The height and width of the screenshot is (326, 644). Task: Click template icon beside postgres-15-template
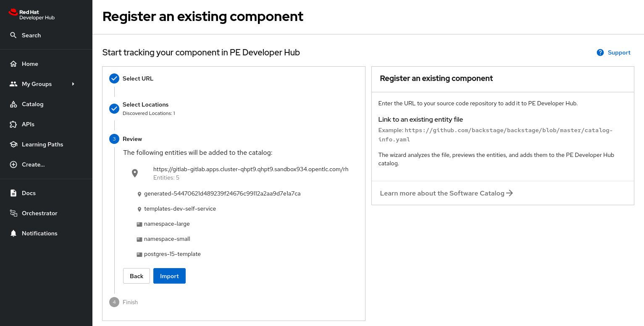(x=139, y=255)
